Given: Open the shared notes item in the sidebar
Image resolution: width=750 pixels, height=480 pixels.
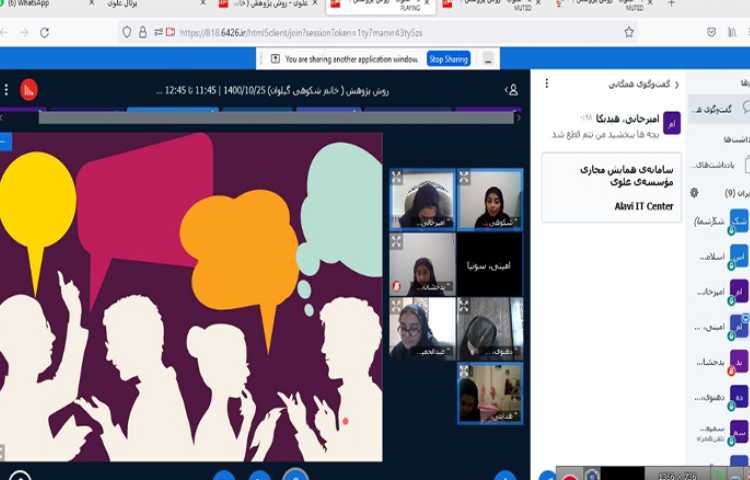Looking at the screenshot, I should (x=721, y=165).
